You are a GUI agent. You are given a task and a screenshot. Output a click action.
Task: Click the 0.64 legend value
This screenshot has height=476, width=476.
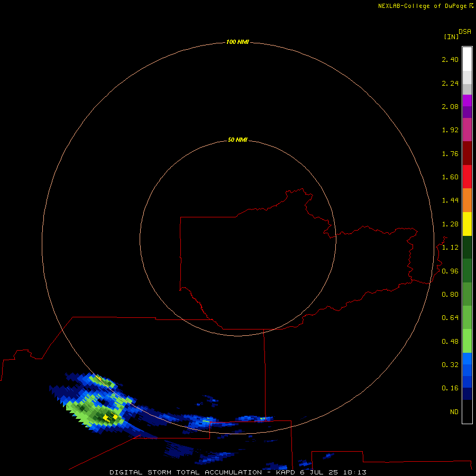point(450,317)
